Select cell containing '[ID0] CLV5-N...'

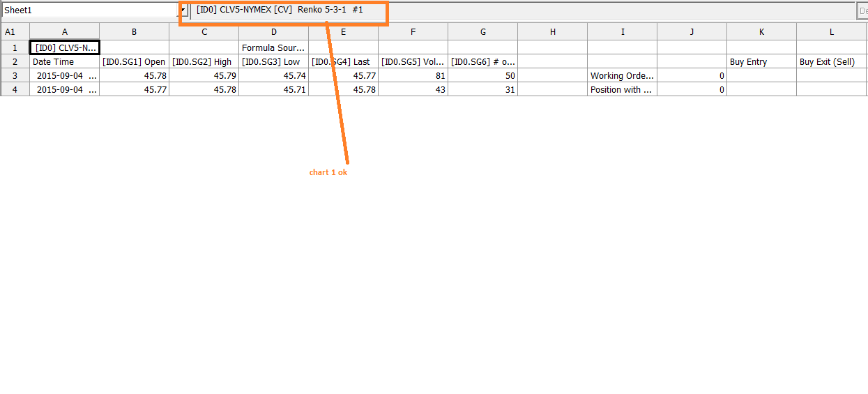point(65,47)
